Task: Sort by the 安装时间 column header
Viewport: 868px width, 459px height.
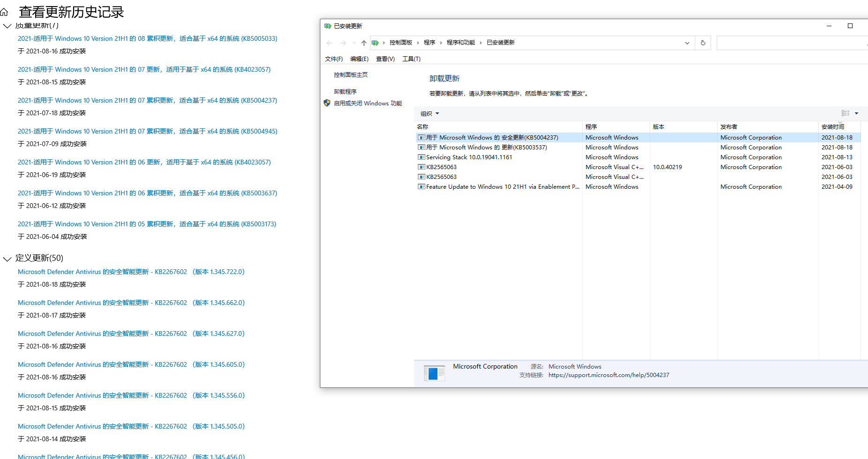Action: pyautogui.click(x=840, y=127)
